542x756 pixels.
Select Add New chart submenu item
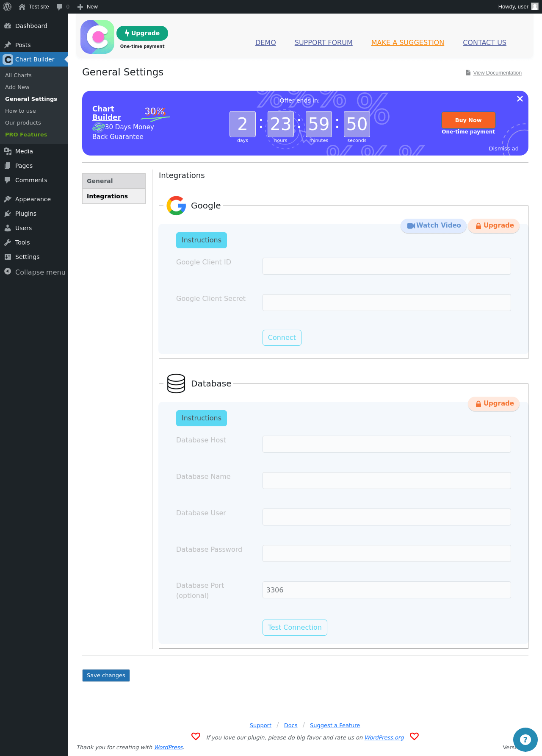(17, 87)
